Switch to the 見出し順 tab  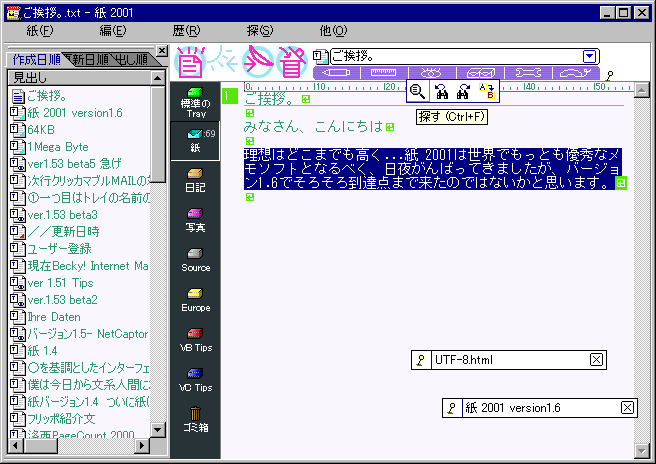click(132, 60)
